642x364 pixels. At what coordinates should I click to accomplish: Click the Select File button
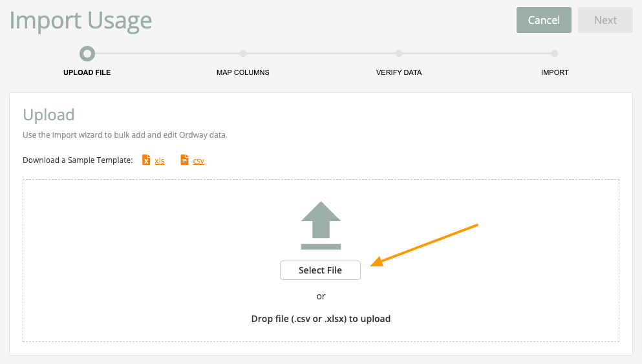[x=320, y=270]
